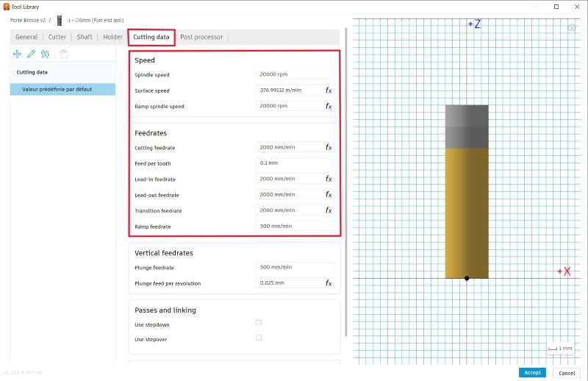The width and height of the screenshot is (588, 381).
Task: Close the Tool Library window
Action: [x=577, y=7]
